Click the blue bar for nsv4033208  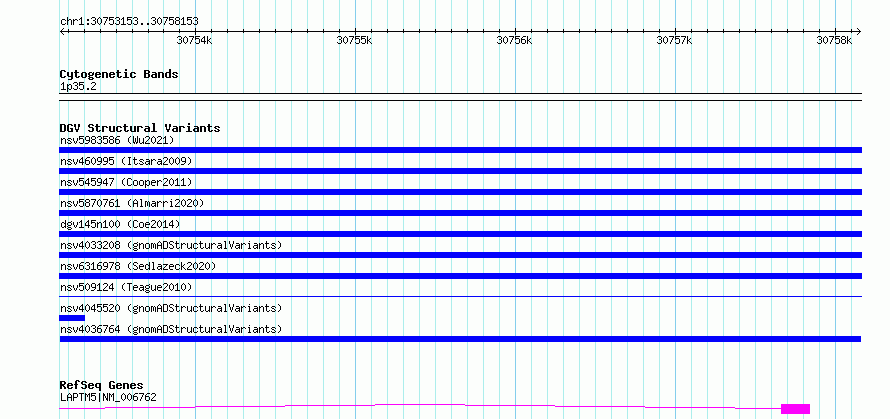[460, 255]
